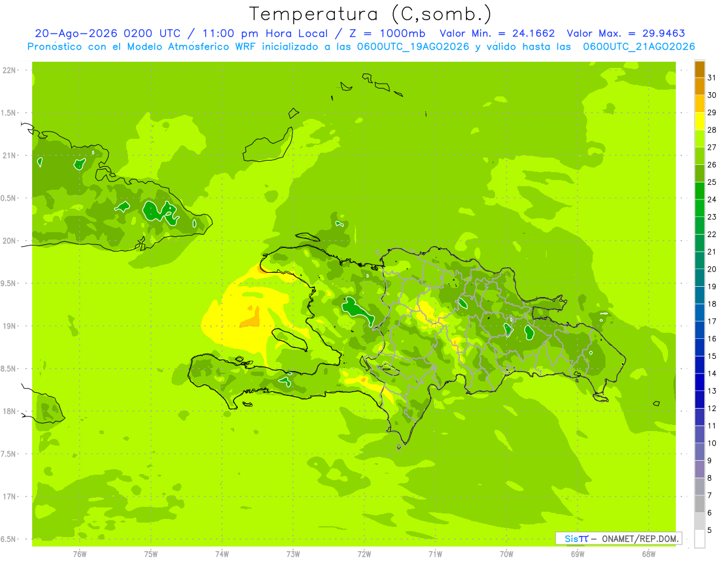This screenshot has width=728, height=562.
Task: Click initialization time '0600UTC_19AGO2026'
Action: pos(412,46)
